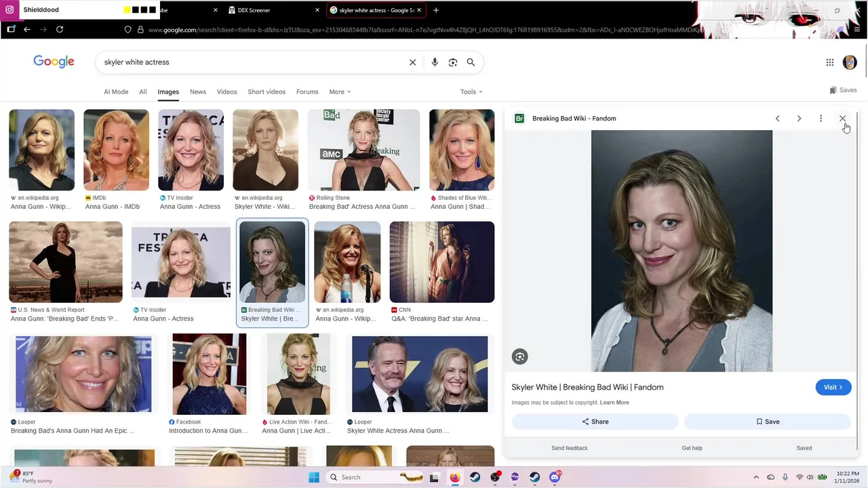Image resolution: width=868 pixels, height=488 pixels.
Task: Open the Rolling Stone image result
Action: click(363, 150)
